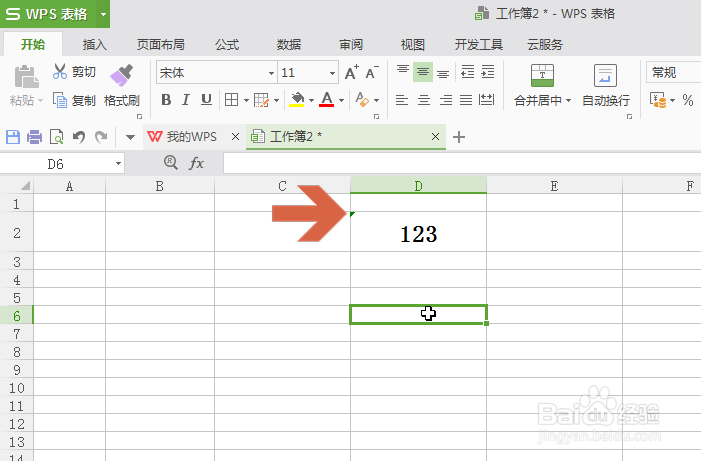This screenshot has height=461, width=701.
Task: Activate the 格式刷 format painter
Action: tap(122, 86)
